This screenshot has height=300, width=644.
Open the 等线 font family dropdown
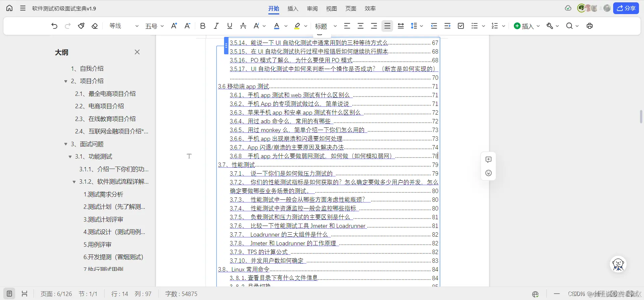click(x=124, y=26)
